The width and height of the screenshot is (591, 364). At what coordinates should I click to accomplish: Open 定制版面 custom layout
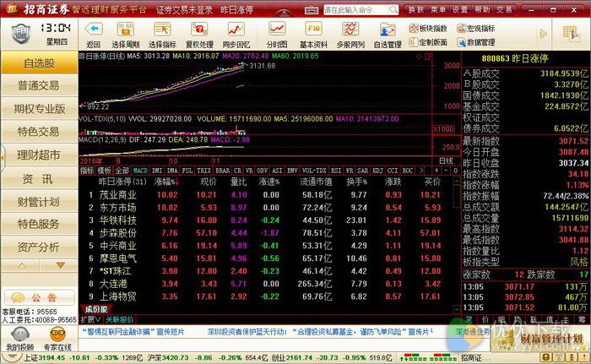(428, 42)
